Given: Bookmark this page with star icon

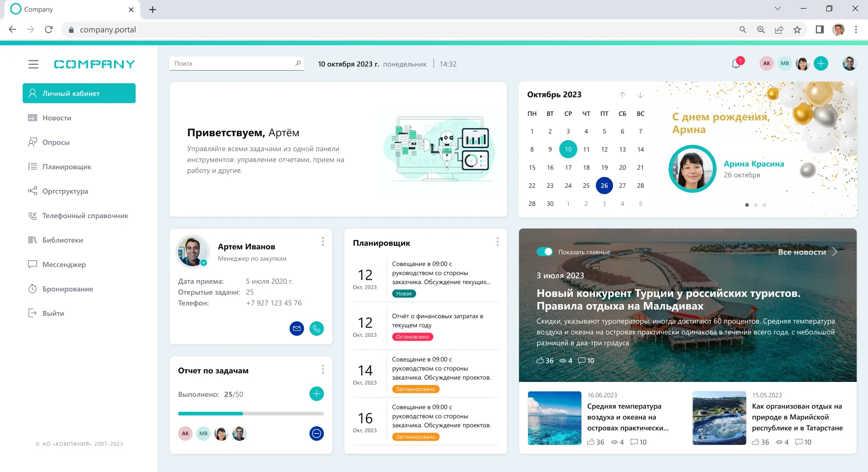Looking at the screenshot, I should point(797,29).
